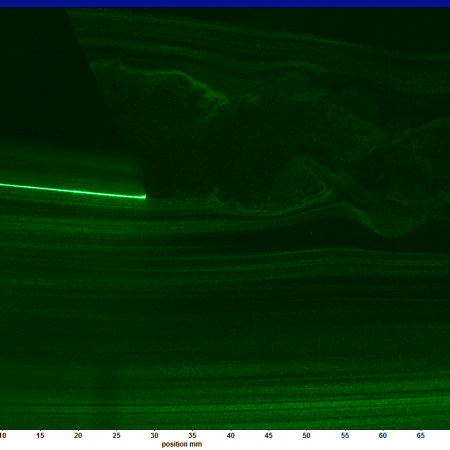
Task: Click the bright tip of the laser line
Action: tap(144, 197)
